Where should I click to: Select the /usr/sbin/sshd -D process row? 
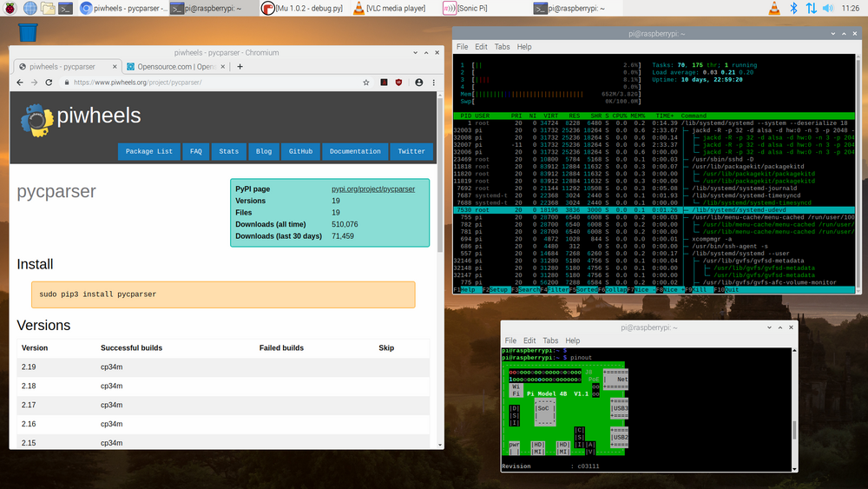click(654, 159)
